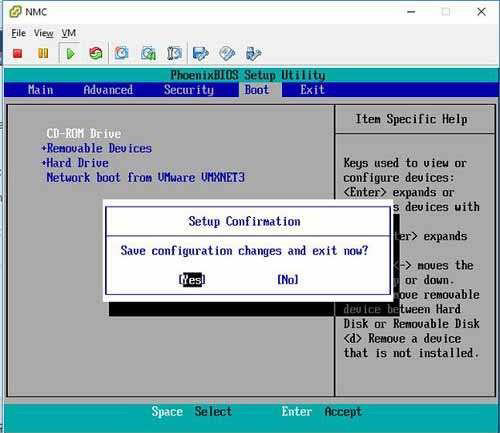
Task: Open the View menu
Action: 44,33
